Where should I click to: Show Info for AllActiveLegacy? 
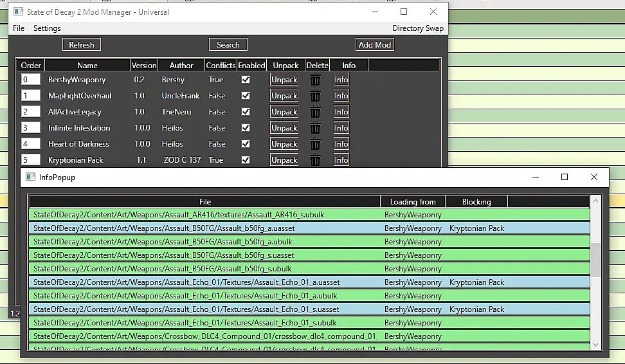pyautogui.click(x=341, y=112)
